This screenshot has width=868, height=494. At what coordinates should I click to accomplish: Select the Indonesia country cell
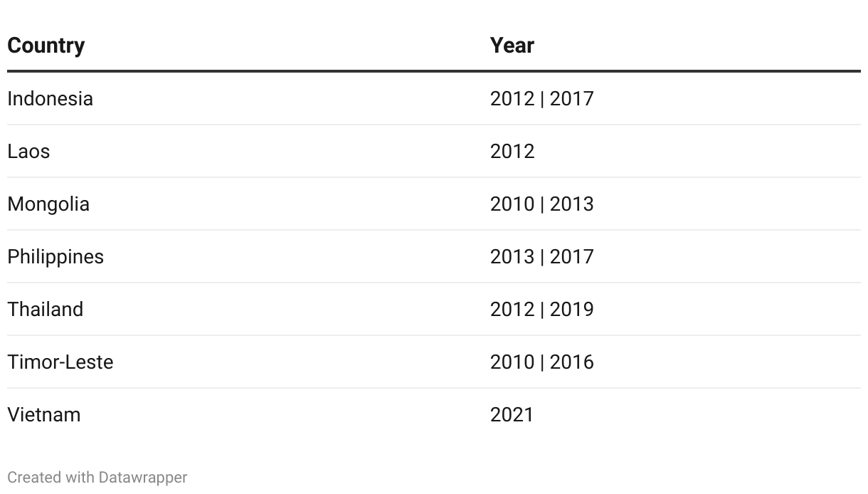point(50,98)
